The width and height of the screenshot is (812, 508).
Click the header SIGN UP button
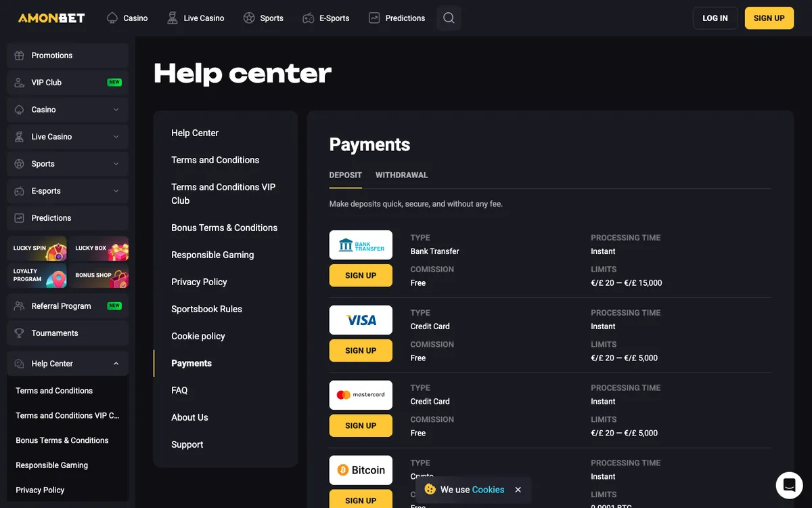pos(769,18)
